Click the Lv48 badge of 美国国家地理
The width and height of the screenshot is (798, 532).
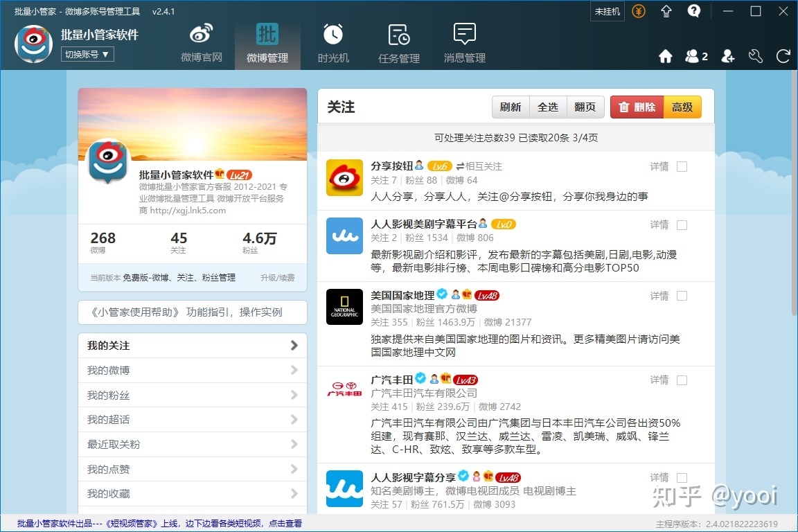(x=486, y=295)
